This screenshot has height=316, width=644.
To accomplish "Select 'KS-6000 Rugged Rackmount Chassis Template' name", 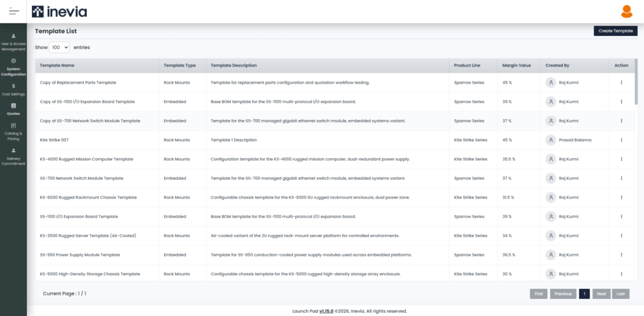I will click(88, 197).
